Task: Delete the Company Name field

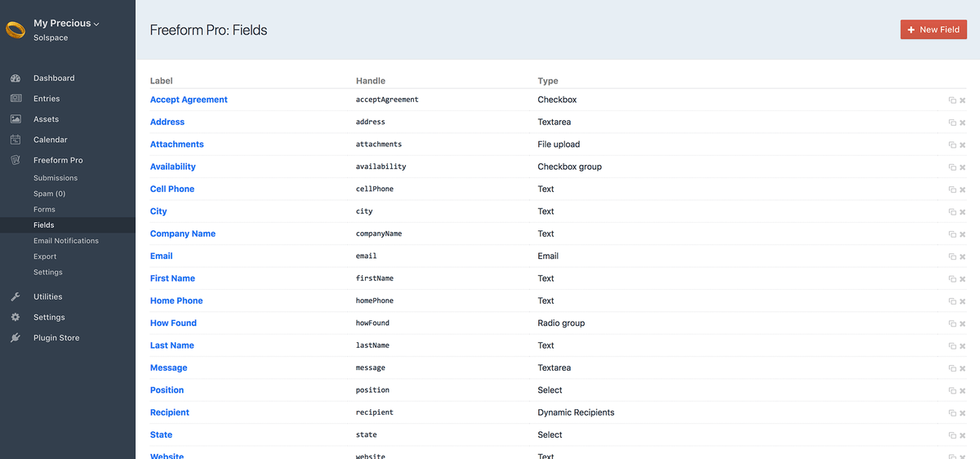Action: click(x=963, y=234)
